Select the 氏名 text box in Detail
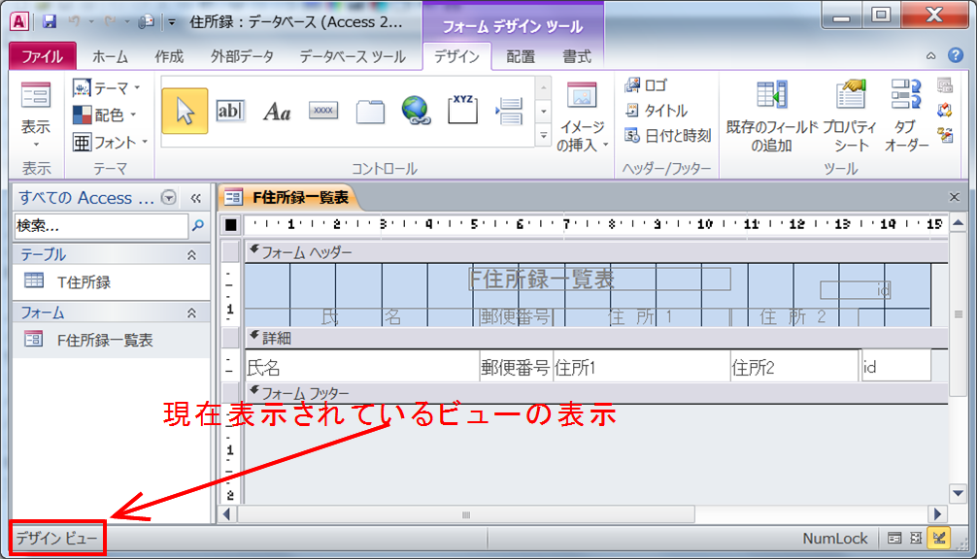Viewport: 978px width, 560px height. click(x=362, y=367)
